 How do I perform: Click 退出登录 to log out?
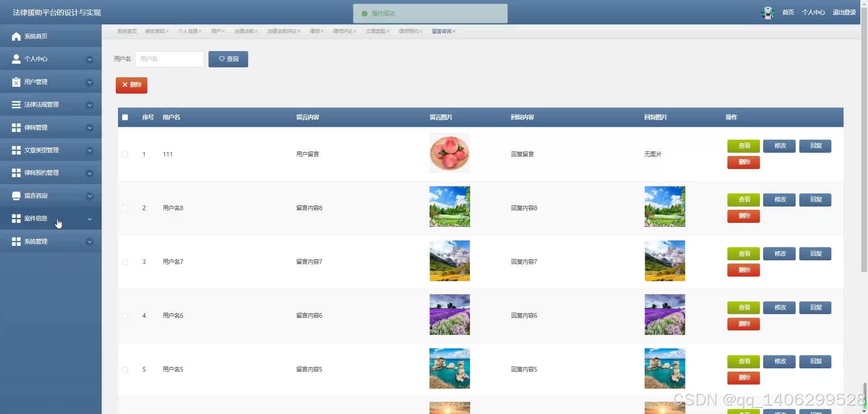tap(844, 13)
